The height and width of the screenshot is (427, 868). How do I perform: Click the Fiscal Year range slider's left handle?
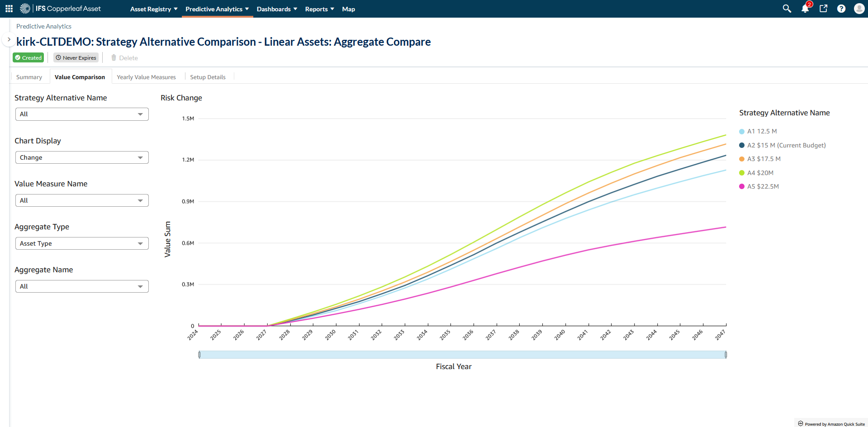pos(199,355)
